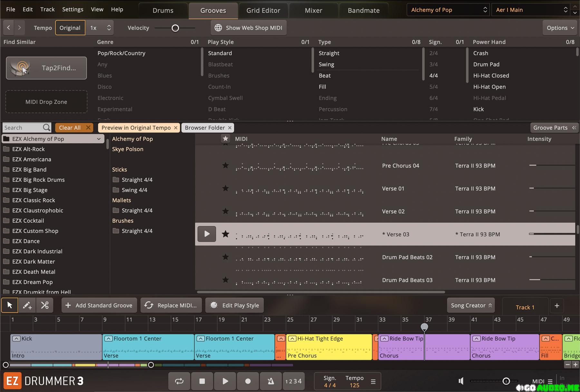Adjust the master volume slider handle

tap(506, 381)
